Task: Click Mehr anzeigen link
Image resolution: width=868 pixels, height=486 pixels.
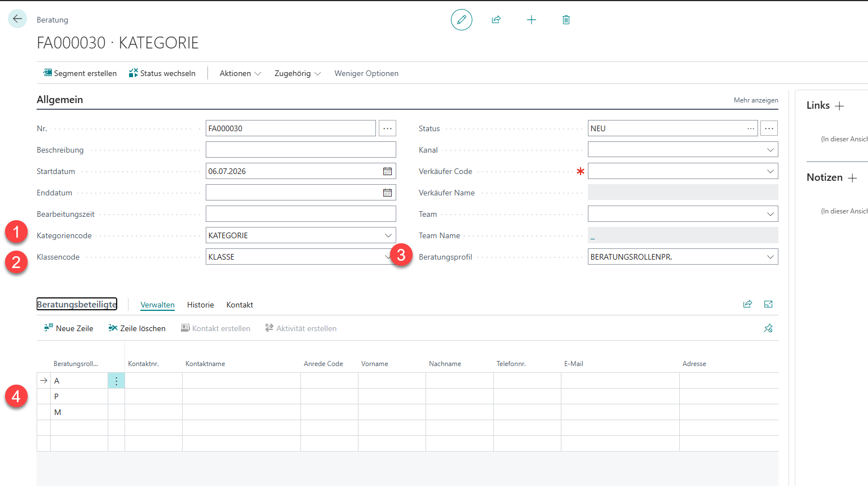Action: tap(756, 100)
